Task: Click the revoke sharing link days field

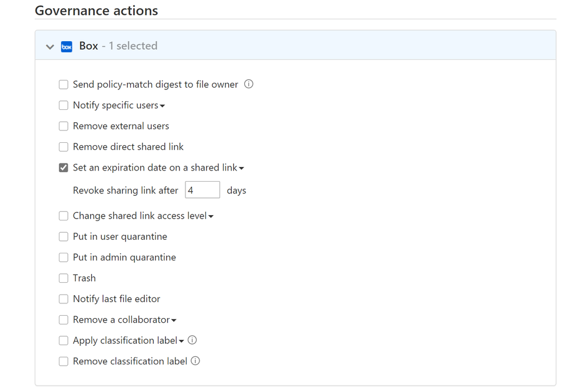Action: pos(202,190)
